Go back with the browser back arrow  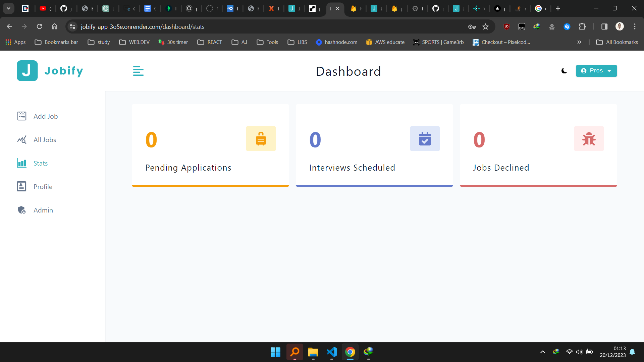9,26
